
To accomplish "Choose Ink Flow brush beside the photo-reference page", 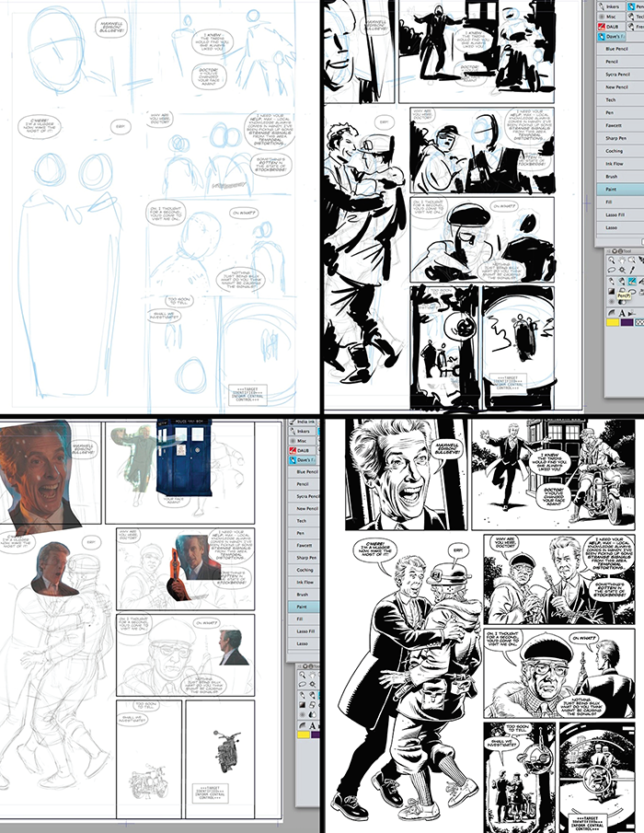I will (x=304, y=583).
